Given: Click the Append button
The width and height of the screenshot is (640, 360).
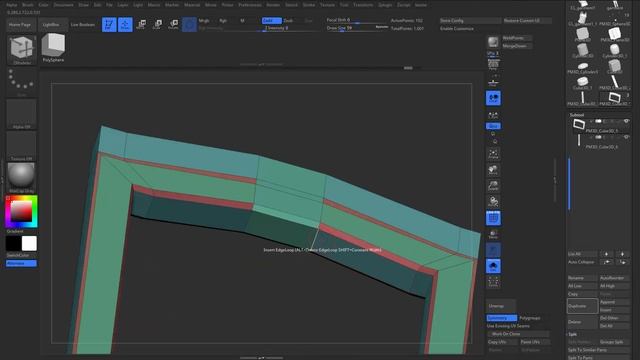Looking at the screenshot, I should point(615,302).
